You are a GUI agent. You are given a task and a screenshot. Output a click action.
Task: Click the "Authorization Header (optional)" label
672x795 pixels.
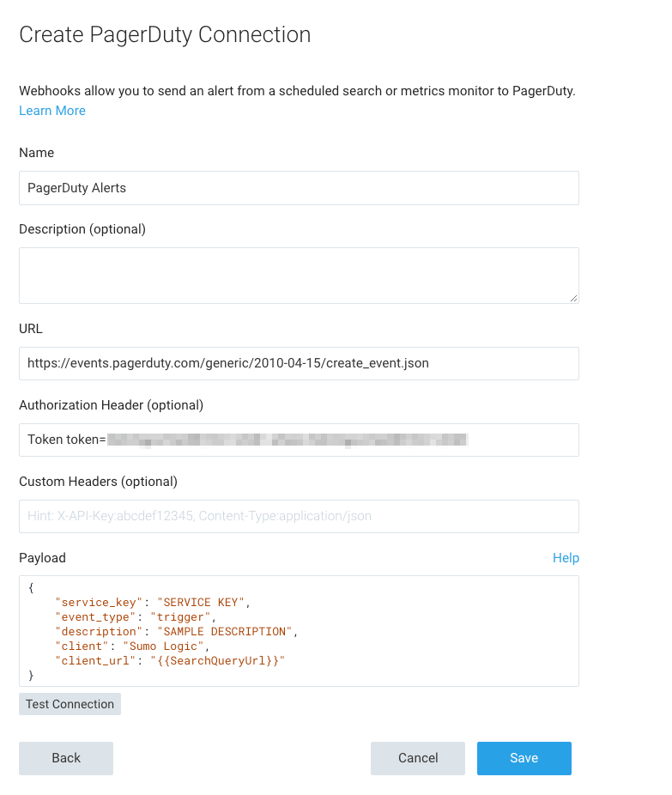coord(111,405)
